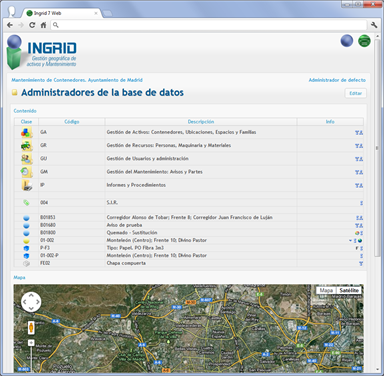Click the IP reports and procedures icon

click(x=27, y=185)
